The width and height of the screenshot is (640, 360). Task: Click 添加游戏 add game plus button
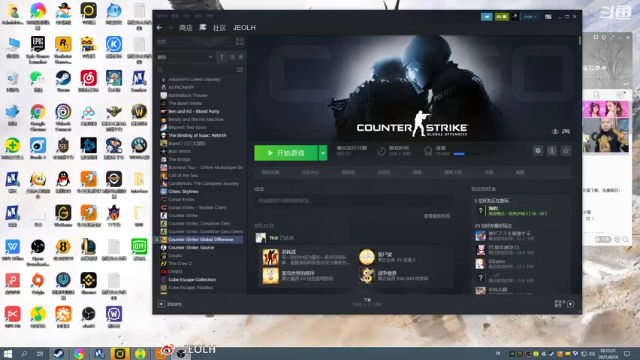pos(161,304)
